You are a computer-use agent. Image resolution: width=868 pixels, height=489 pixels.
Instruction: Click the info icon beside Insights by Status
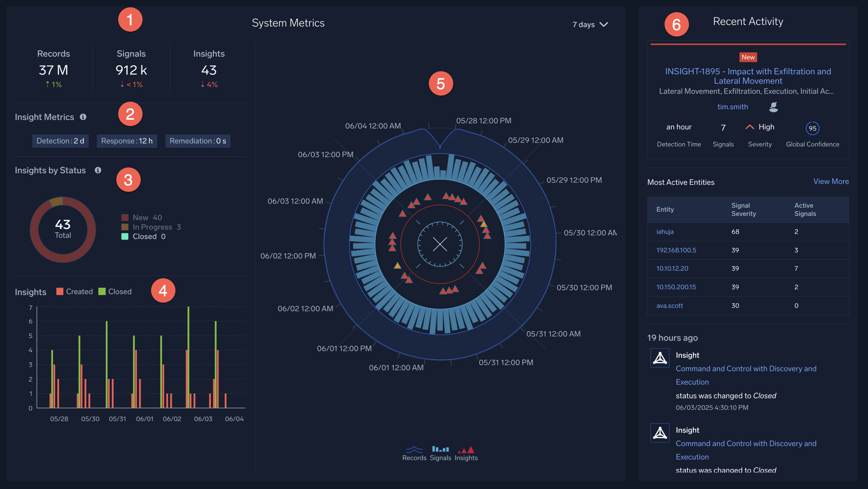click(98, 171)
